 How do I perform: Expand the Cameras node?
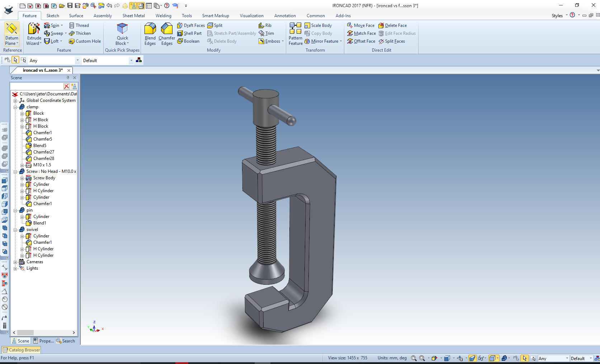[15, 262]
